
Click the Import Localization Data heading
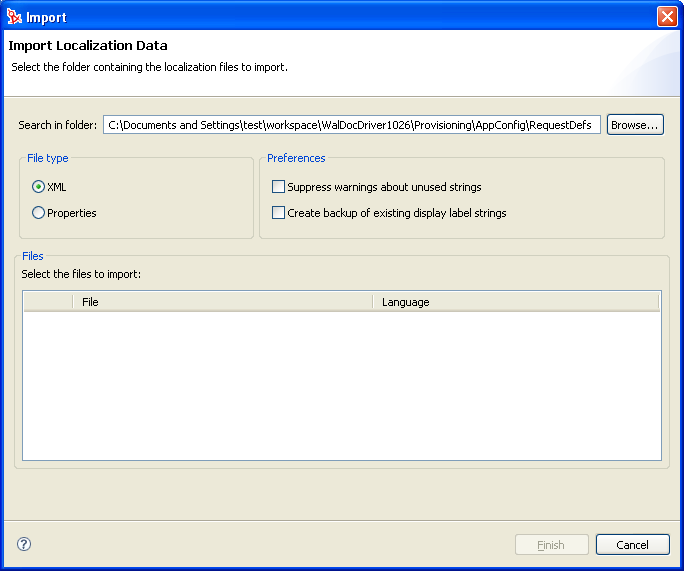coord(88,46)
